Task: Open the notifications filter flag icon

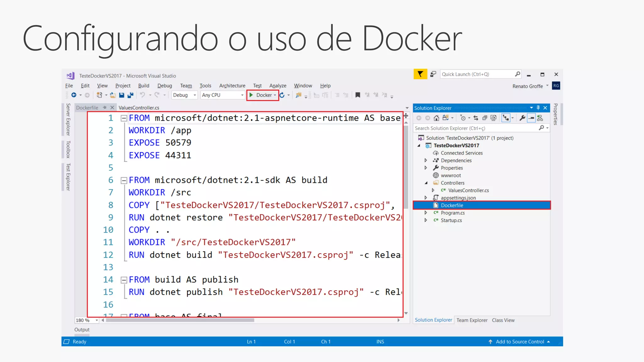Action: [420, 74]
